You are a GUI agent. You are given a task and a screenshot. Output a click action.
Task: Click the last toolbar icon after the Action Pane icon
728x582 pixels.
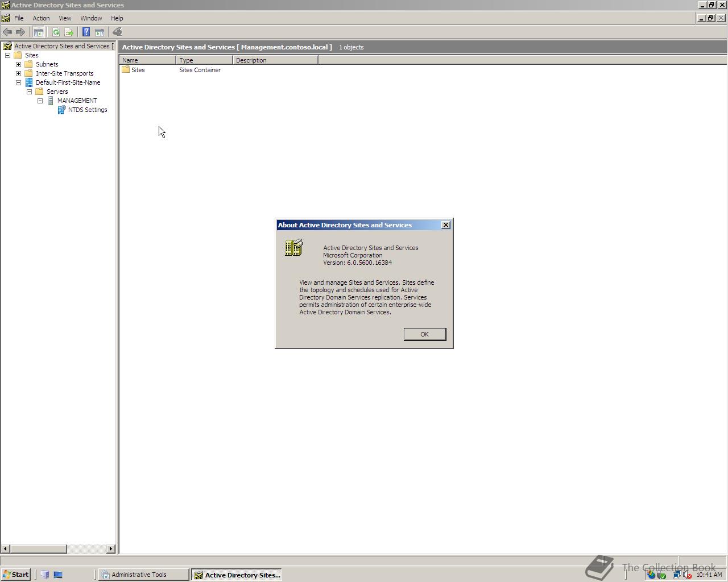click(117, 32)
